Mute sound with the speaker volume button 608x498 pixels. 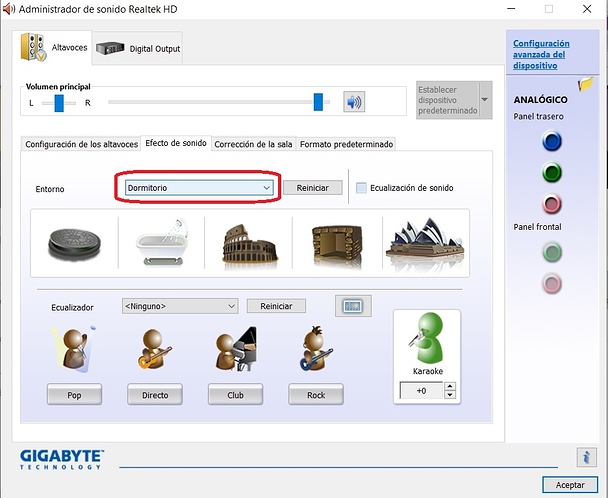pyautogui.click(x=354, y=102)
